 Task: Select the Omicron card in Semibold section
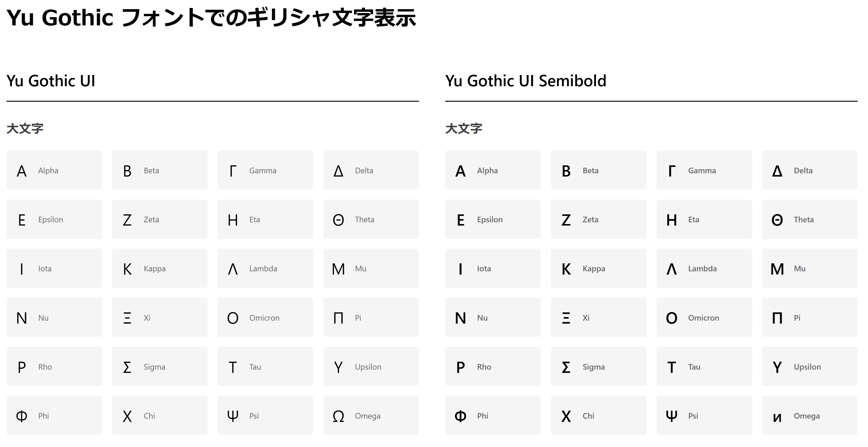click(x=704, y=317)
